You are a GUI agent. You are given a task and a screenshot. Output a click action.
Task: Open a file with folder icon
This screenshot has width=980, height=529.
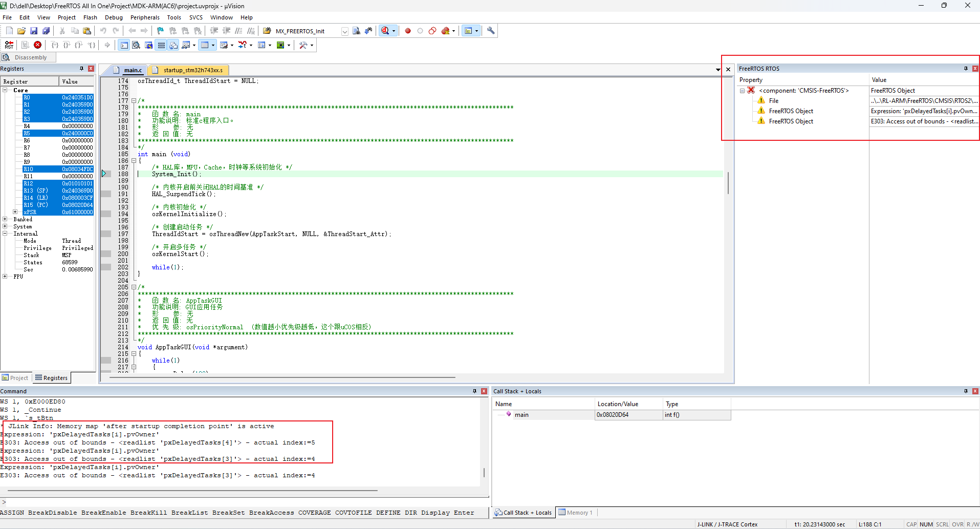coord(21,31)
